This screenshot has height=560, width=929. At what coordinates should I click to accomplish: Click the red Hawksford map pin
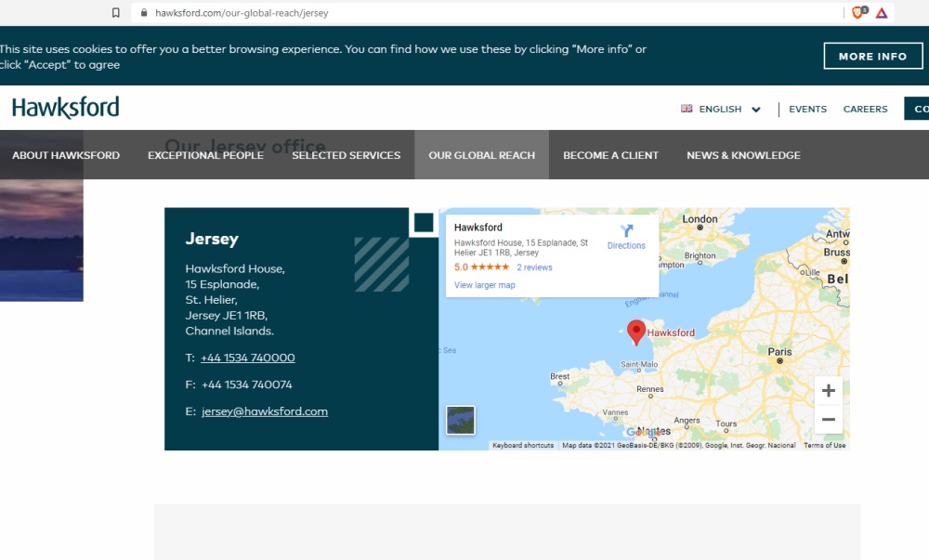pos(636,332)
